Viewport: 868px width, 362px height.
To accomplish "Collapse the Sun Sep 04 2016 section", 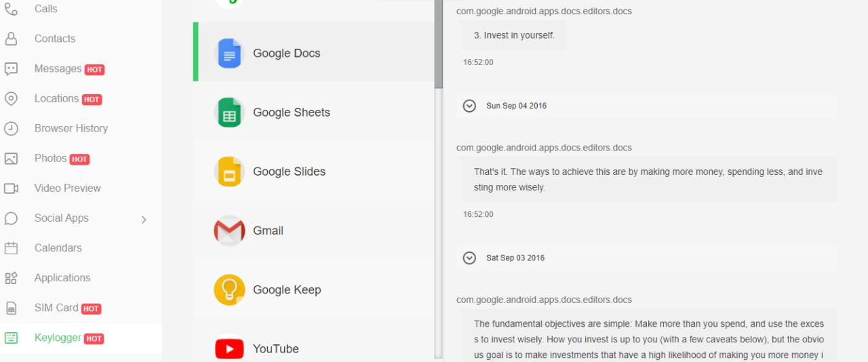I will 469,106.
